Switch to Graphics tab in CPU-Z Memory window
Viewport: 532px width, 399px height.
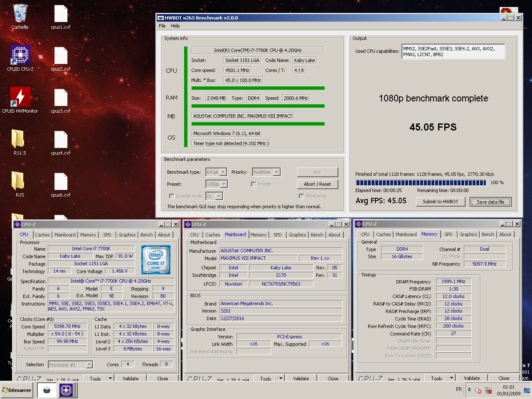tap(468, 234)
